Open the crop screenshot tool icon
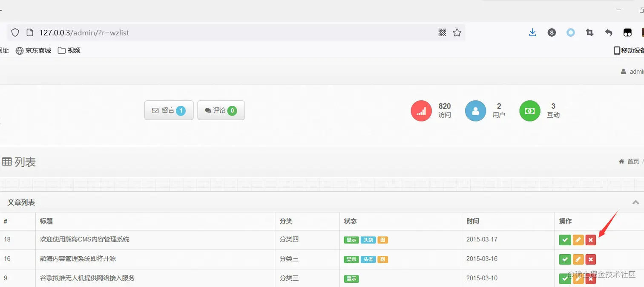Screen dimensions: 644x287 click(x=590, y=32)
